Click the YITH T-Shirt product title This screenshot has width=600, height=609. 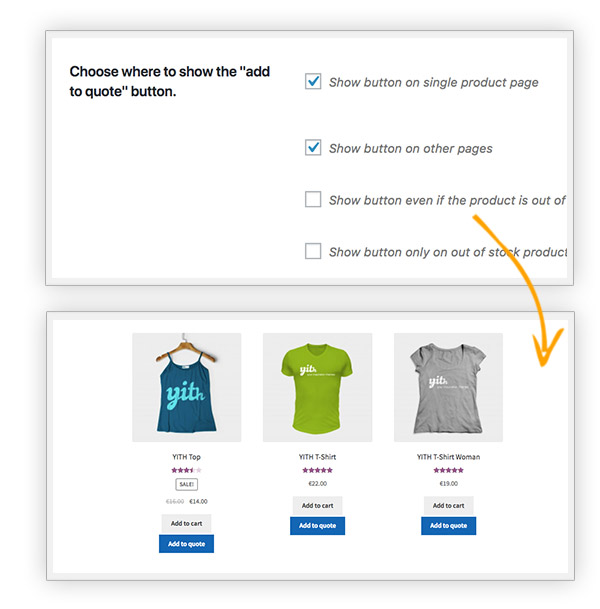[x=317, y=457]
